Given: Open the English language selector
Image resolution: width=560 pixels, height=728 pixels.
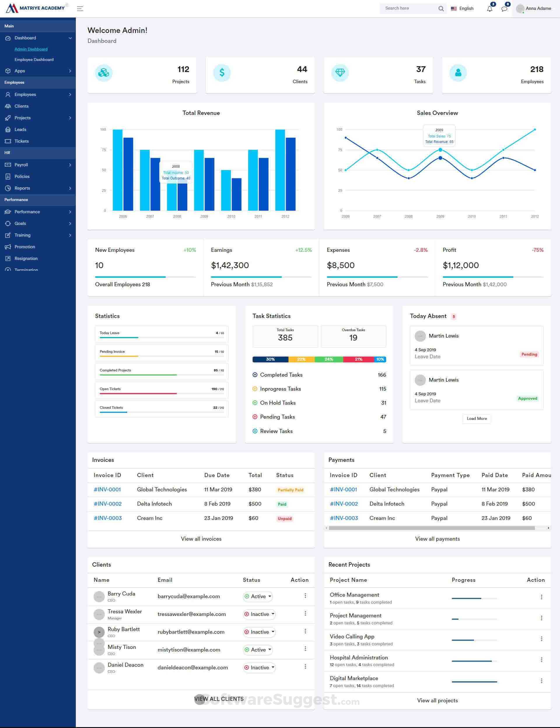Looking at the screenshot, I should click(462, 9).
